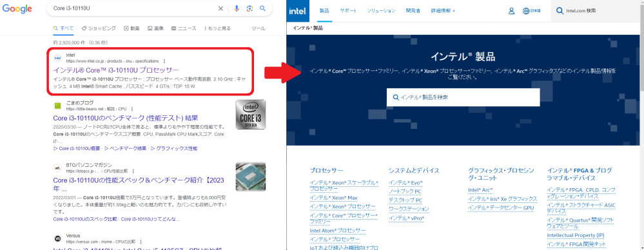Click the BTOパソコンマガジン site favicon

[x=57, y=168]
